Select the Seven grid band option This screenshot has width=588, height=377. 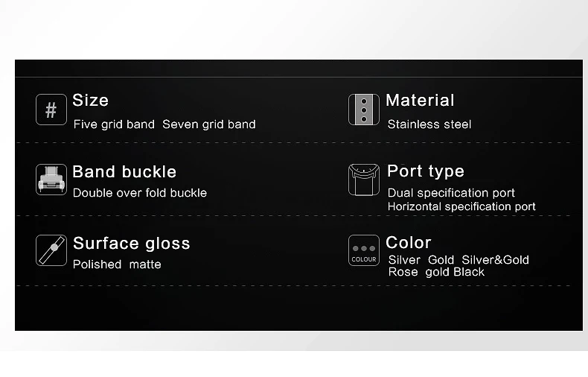[209, 124]
